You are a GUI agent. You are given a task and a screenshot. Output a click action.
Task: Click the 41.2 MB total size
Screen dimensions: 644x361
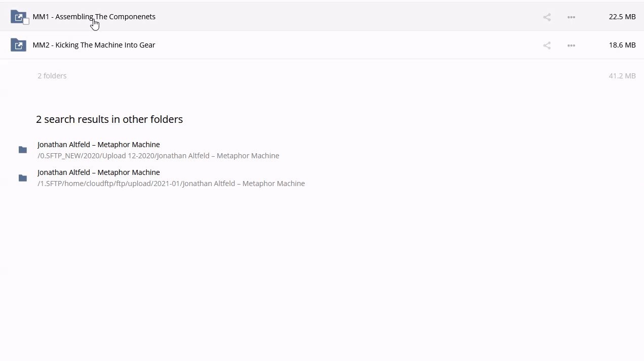coord(622,76)
